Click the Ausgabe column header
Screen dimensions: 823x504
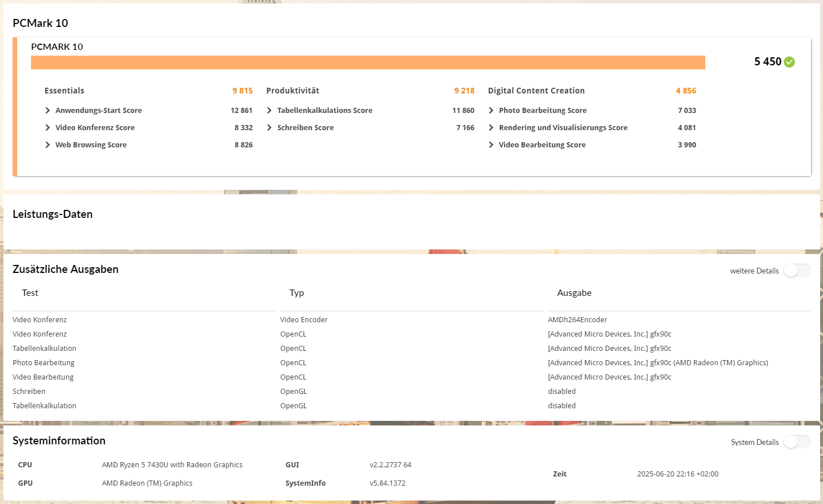(574, 293)
